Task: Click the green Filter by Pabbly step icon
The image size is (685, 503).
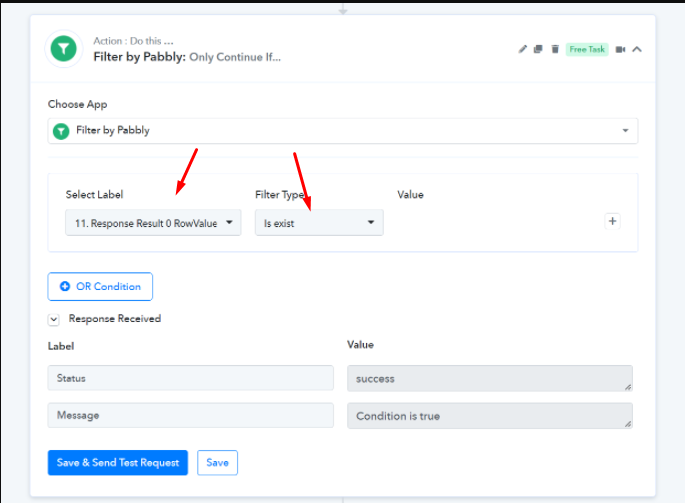Action: coord(64,49)
